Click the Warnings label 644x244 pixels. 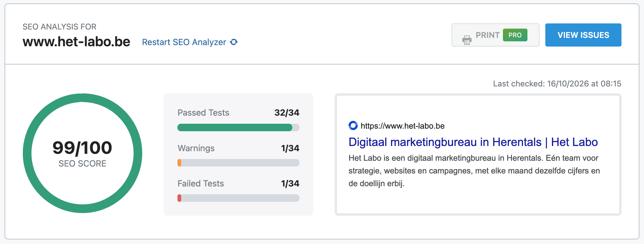pyautogui.click(x=196, y=148)
